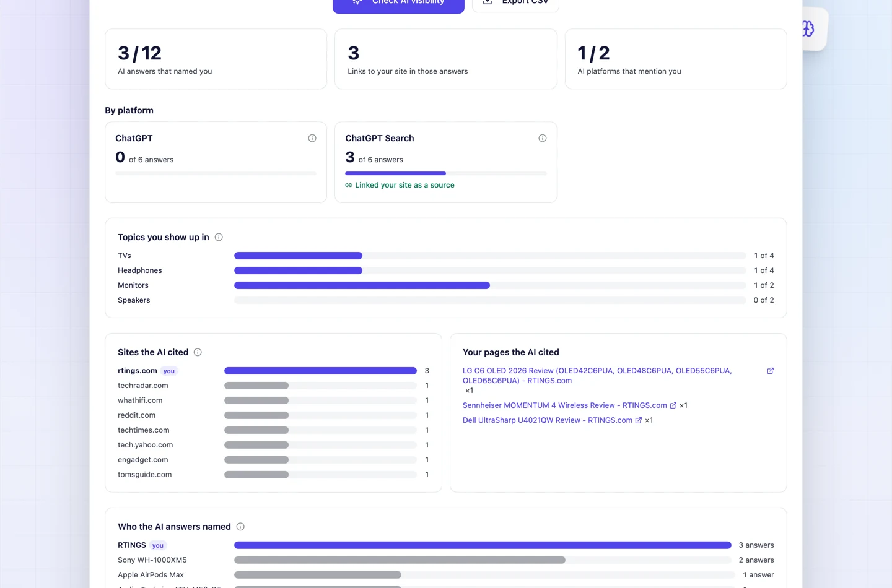Screen dimensions: 892x588
Task: Click techradar.com in the cited sites list
Action: point(143,386)
